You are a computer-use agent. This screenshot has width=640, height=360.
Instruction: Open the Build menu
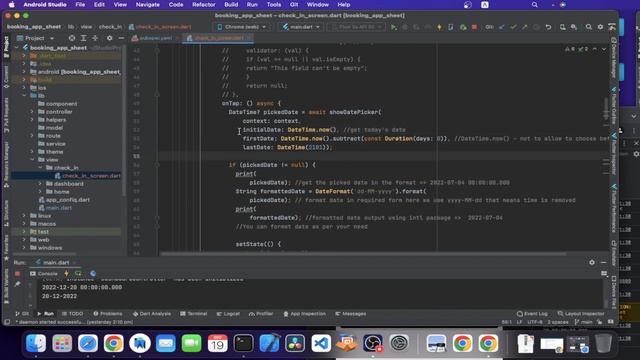pyautogui.click(x=231, y=4)
